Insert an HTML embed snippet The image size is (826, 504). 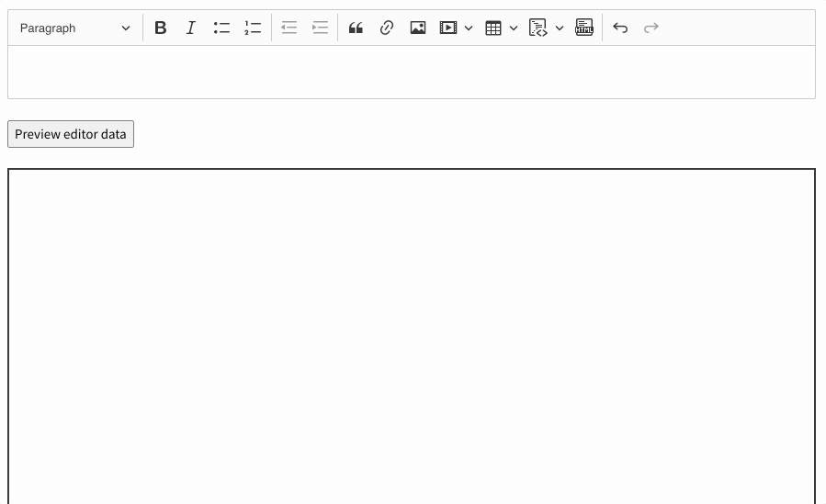coord(584,28)
